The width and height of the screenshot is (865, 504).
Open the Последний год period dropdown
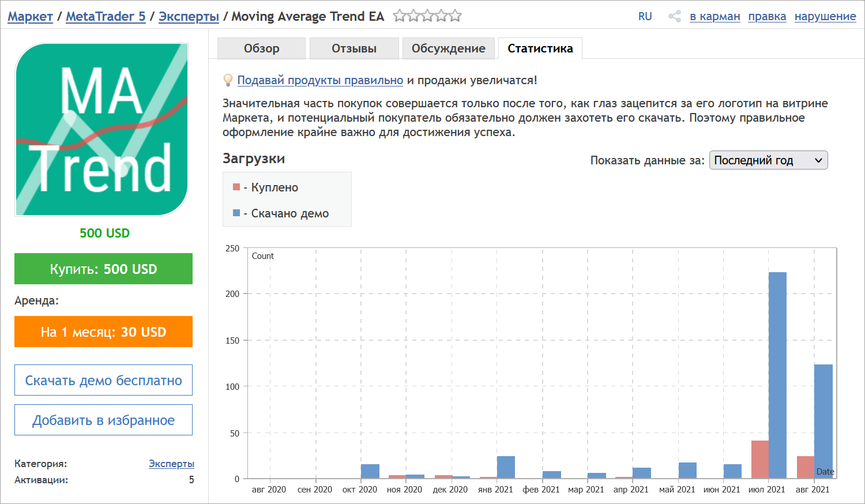point(768,160)
